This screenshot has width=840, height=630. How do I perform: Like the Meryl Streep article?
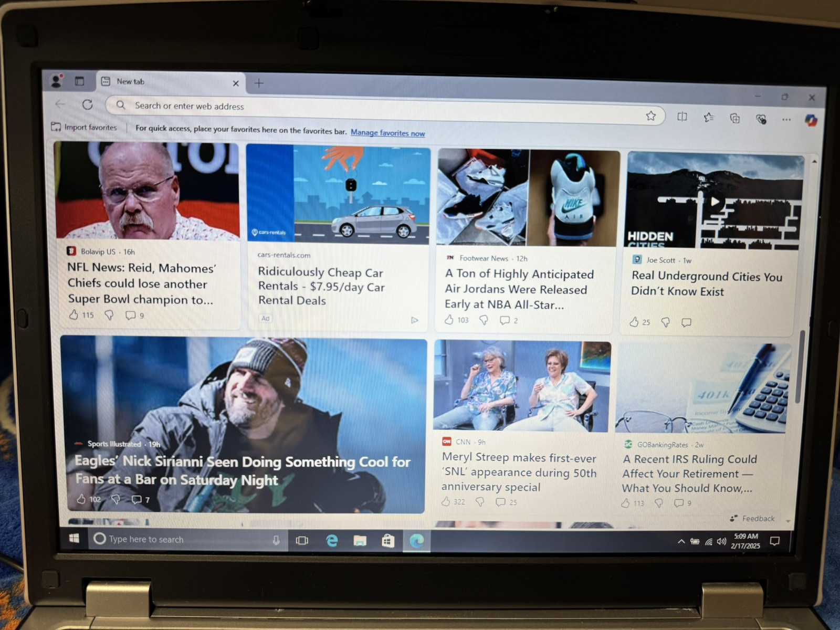click(446, 501)
